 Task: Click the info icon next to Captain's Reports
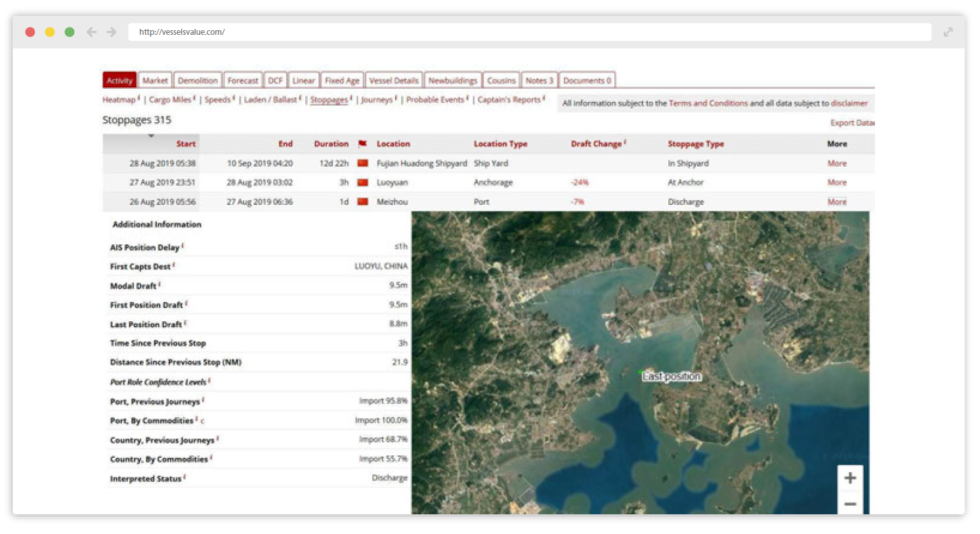click(544, 99)
